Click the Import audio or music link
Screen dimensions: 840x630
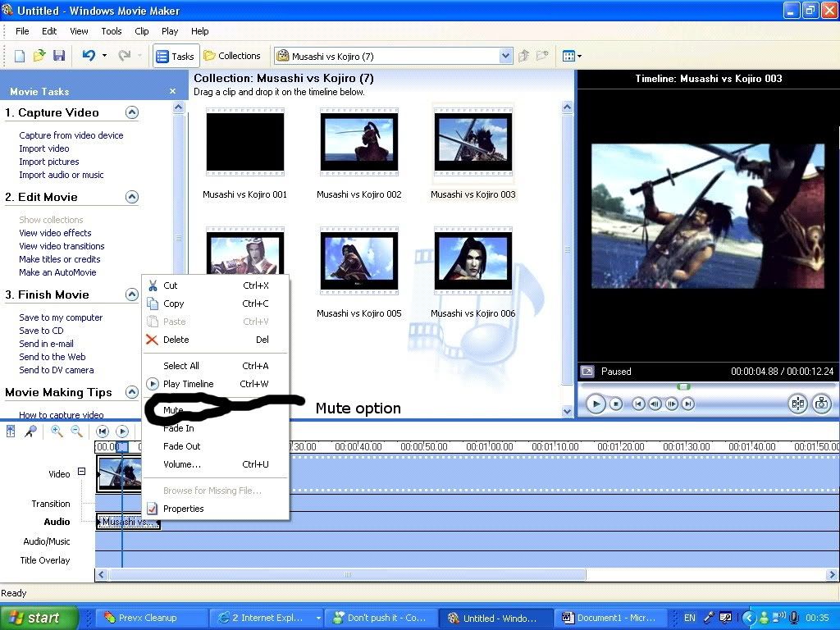click(62, 175)
